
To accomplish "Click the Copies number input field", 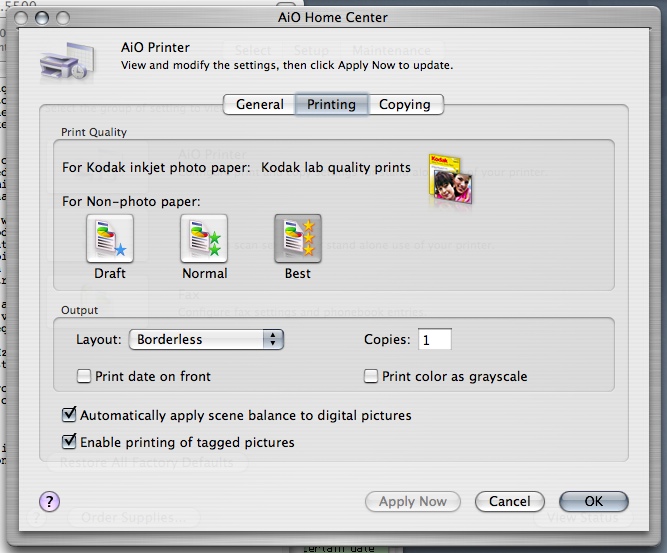I will tap(435, 340).
